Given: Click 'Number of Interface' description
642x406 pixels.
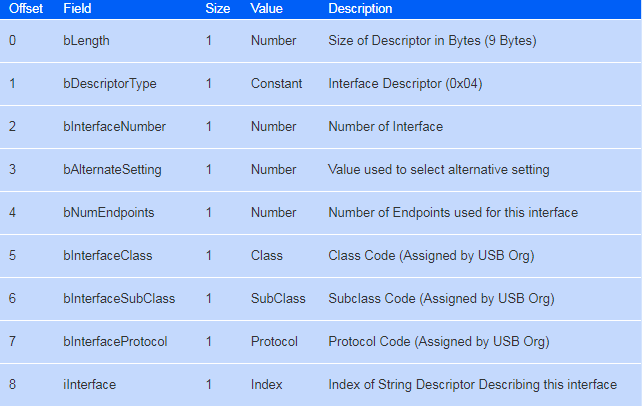Looking at the screenshot, I should [x=386, y=127].
